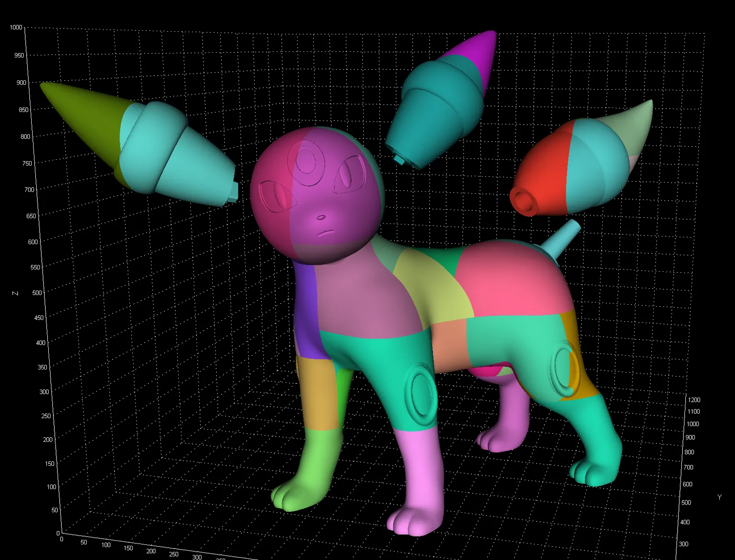This screenshot has width=735, height=560.
Task: Click the 1200 tick label on Y axis
Action: pyautogui.click(x=694, y=400)
